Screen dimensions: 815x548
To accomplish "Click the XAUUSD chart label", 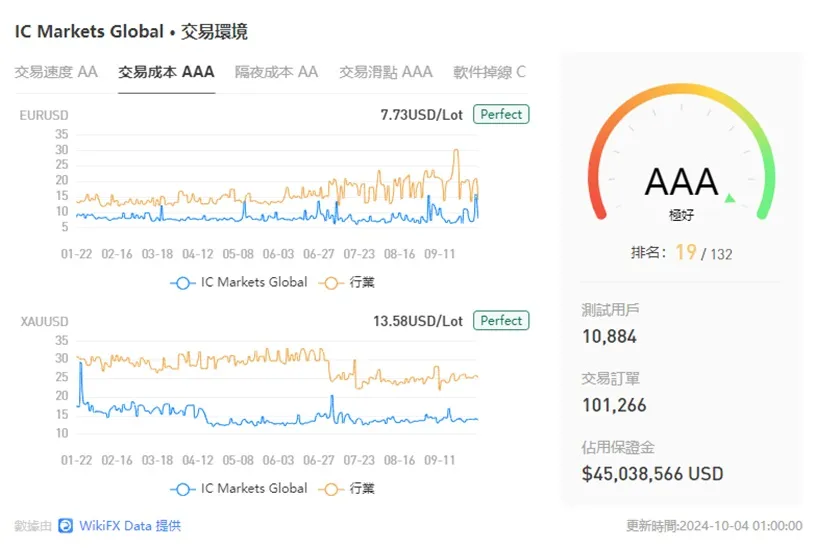I will click(x=44, y=321).
